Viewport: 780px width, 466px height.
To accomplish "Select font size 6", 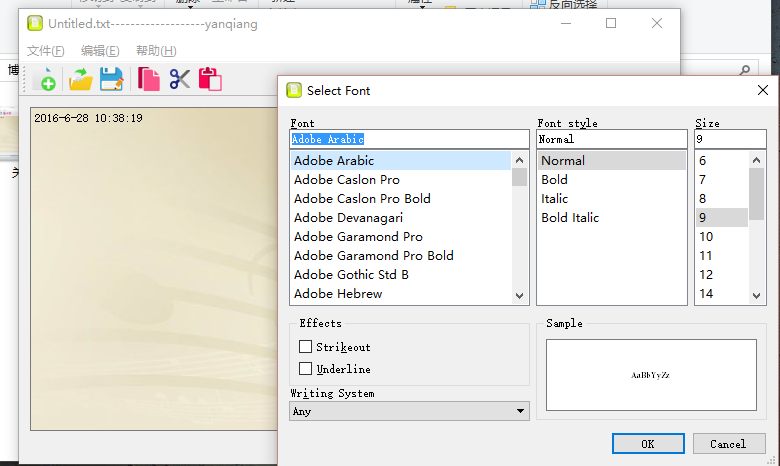I will coord(721,161).
